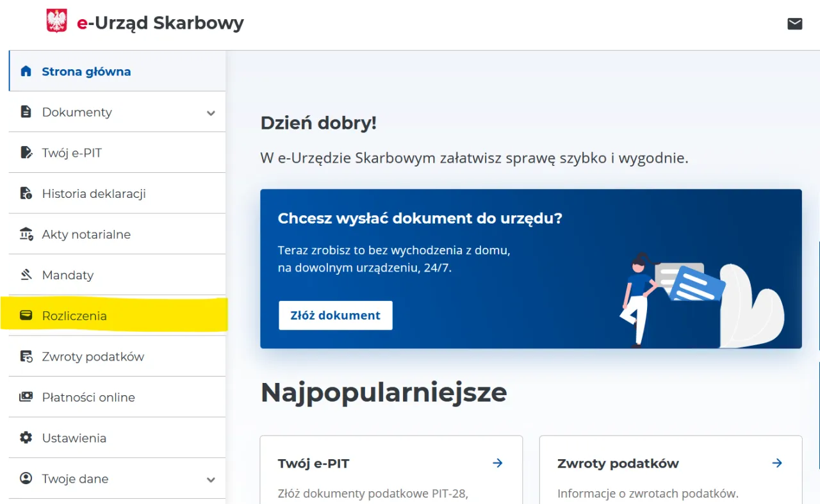This screenshot has height=504, width=820.
Task: Expand the Dokumenty chevron
Action: point(211,113)
